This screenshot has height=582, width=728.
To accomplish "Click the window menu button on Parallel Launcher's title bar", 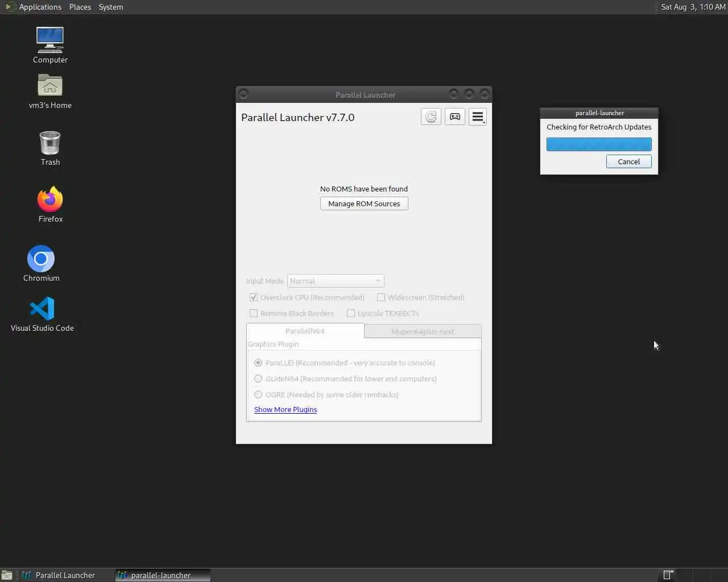I will click(243, 94).
